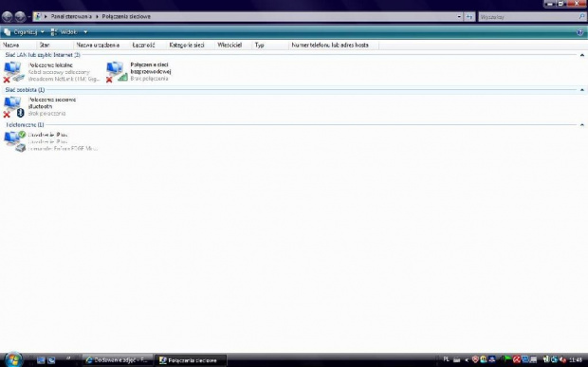Screen dimensions: 588x367
Task: Click the red antivirus tray icon
Action: pyautogui.click(x=516, y=359)
